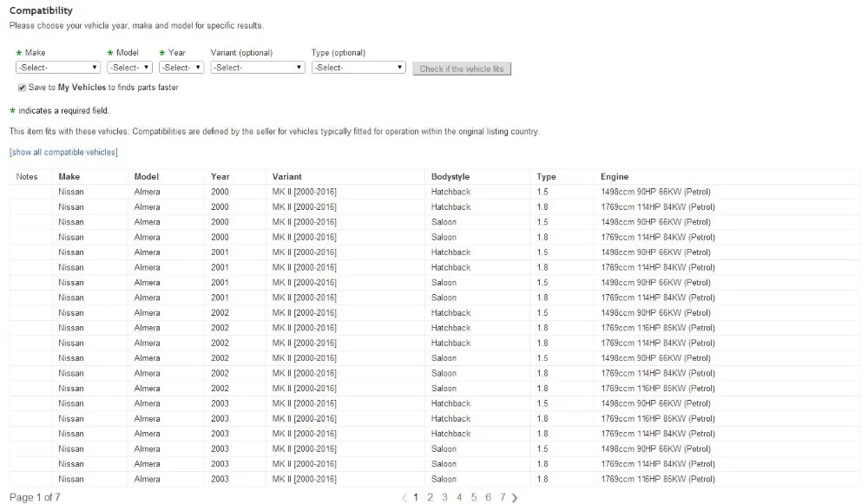
Task: Click the Bodystyle column header
Action: 450,176
